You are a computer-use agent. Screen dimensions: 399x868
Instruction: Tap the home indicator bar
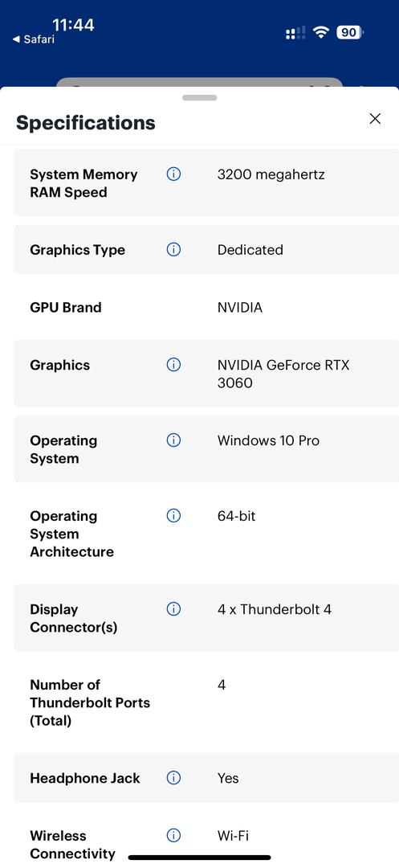click(199, 858)
